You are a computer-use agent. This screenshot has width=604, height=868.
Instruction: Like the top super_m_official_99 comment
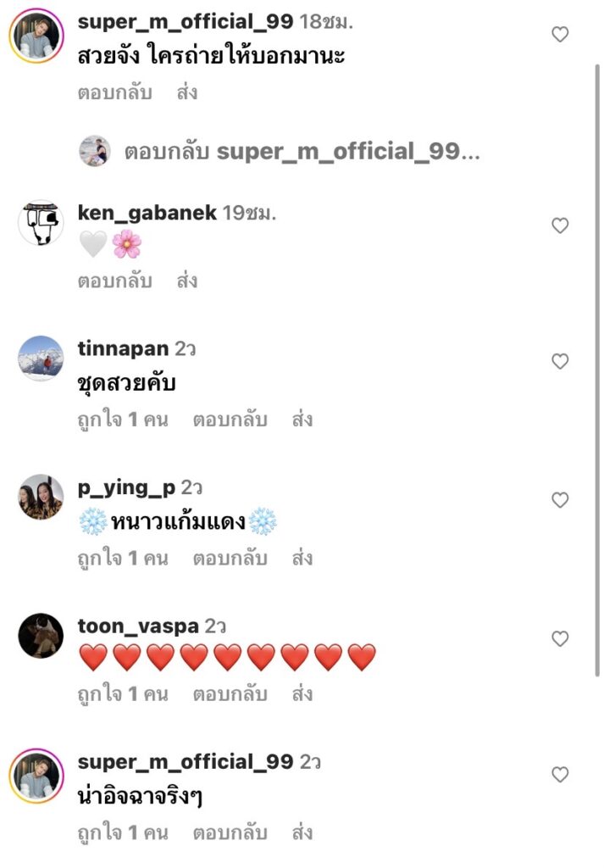(559, 35)
